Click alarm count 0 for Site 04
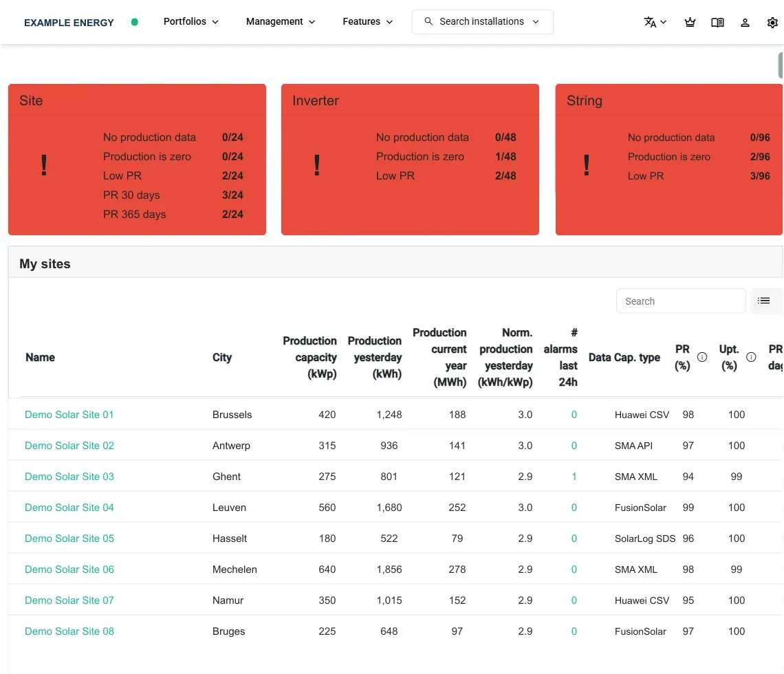 click(574, 508)
